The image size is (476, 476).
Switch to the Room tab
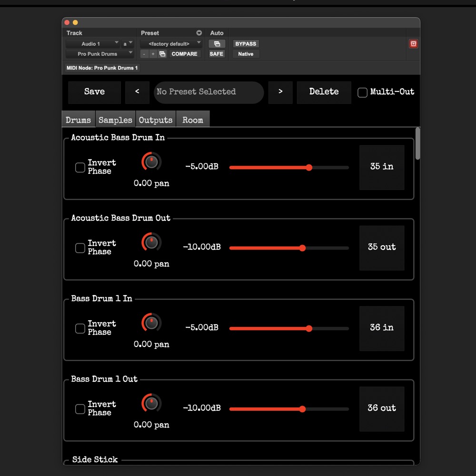192,119
